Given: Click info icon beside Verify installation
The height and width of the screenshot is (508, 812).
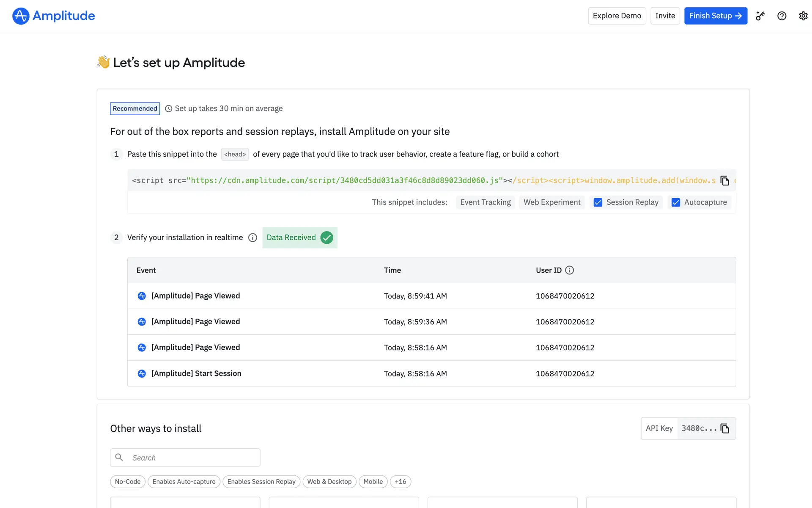Looking at the screenshot, I should 252,237.
